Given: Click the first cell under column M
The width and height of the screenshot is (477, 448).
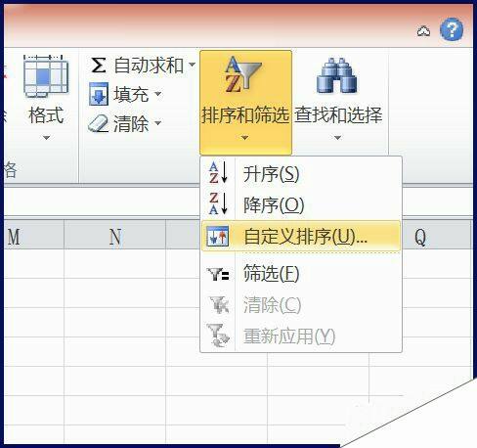Looking at the screenshot, I should pyautogui.click(x=34, y=264).
